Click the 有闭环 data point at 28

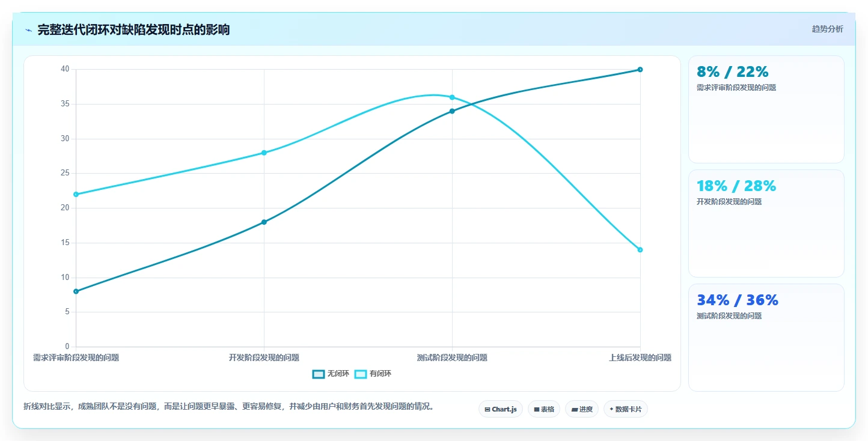click(264, 153)
